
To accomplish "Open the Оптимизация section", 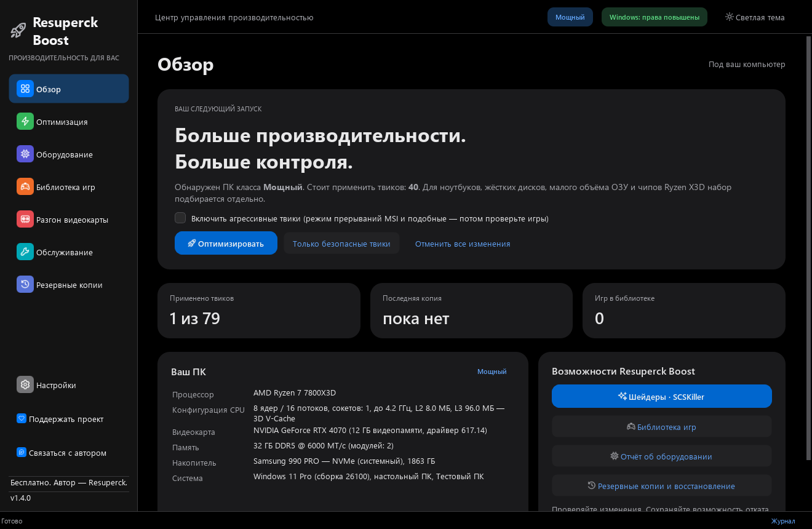I will (x=69, y=122).
